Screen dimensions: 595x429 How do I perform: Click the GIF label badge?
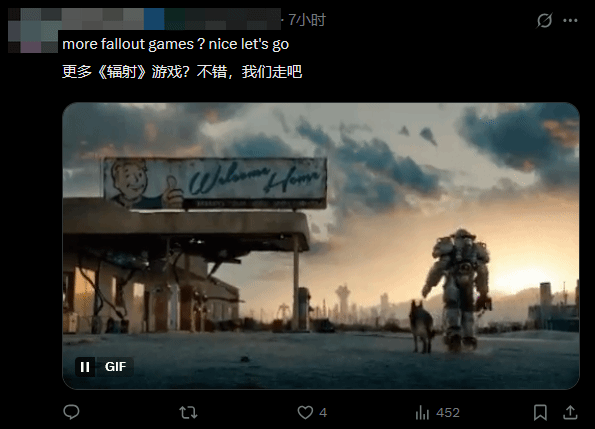[115, 367]
